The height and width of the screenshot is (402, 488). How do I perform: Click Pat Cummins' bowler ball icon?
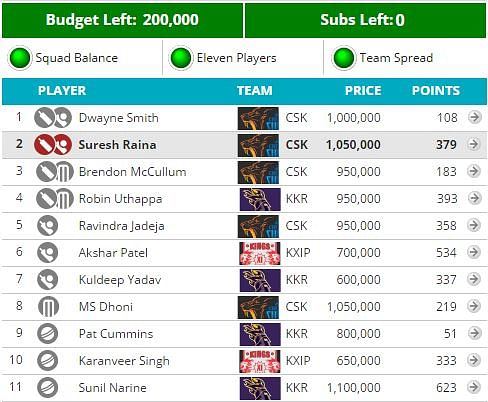(x=47, y=334)
